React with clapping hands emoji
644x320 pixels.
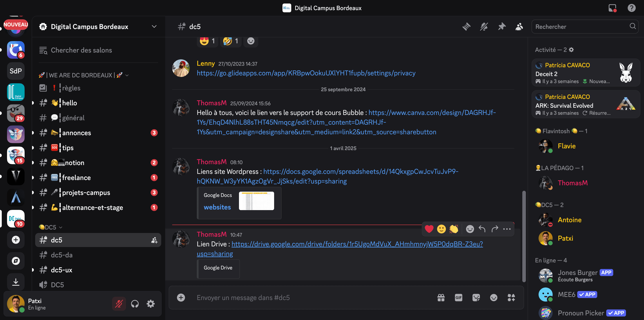[x=454, y=229]
